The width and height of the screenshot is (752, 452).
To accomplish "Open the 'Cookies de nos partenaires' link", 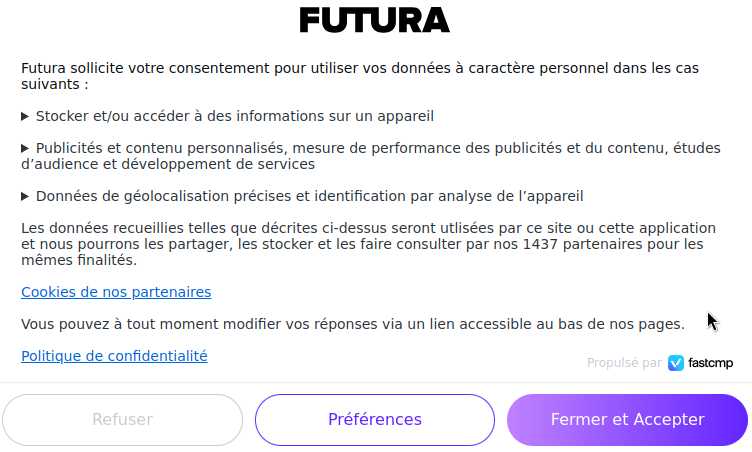I will click(x=116, y=292).
